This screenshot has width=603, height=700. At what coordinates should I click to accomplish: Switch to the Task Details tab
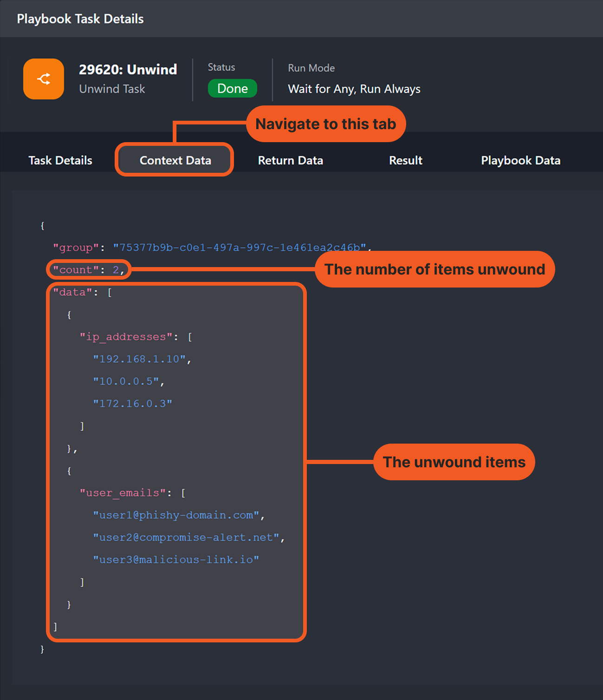(x=60, y=160)
